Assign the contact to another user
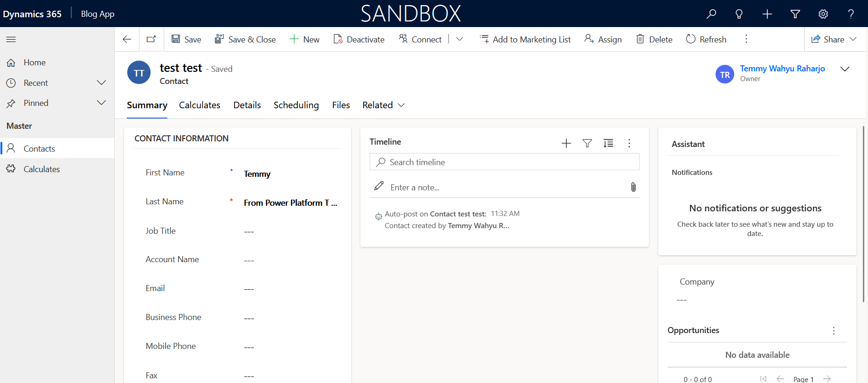This screenshot has width=868, height=383. 603,39
